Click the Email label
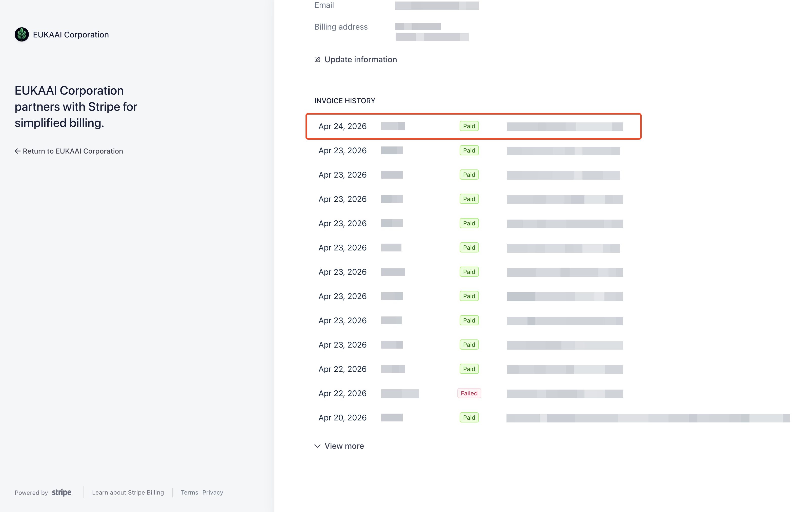Screen dimensions: 812x512 [x=324, y=5]
